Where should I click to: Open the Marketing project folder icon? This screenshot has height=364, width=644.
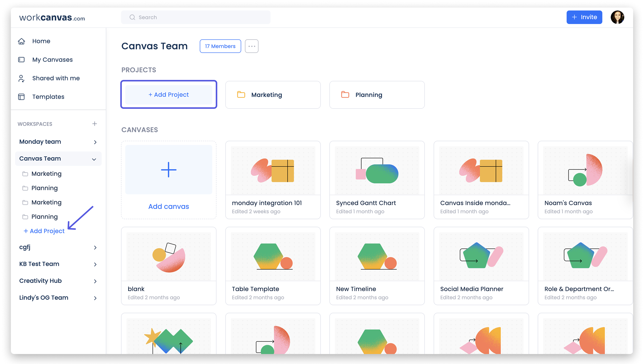[x=241, y=95]
